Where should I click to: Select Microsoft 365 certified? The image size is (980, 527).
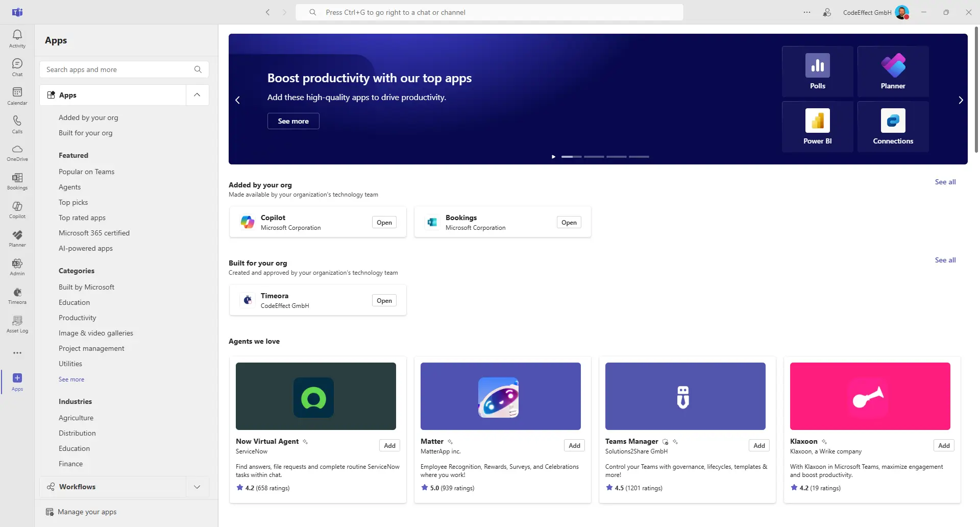(94, 233)
